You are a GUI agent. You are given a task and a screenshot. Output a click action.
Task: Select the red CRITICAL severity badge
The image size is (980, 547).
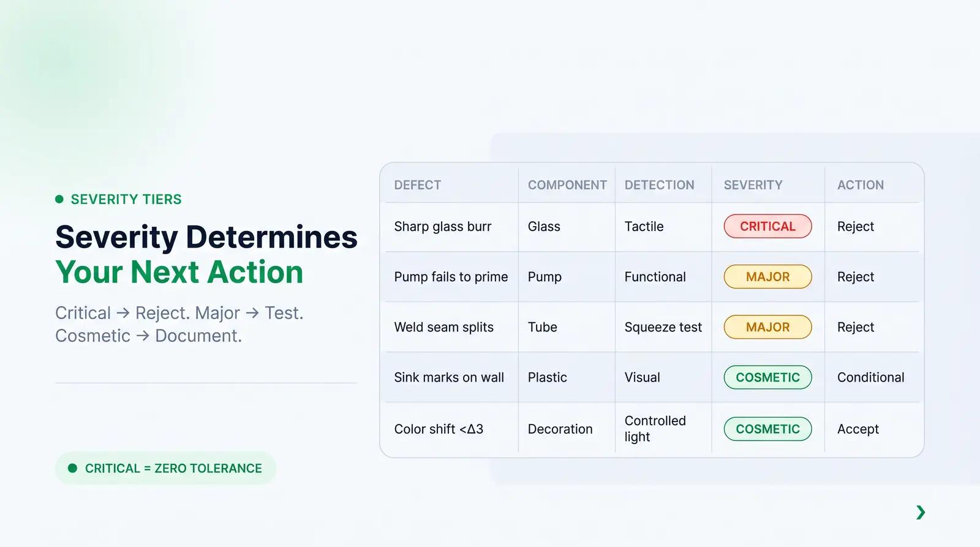(x=767, y=226)
